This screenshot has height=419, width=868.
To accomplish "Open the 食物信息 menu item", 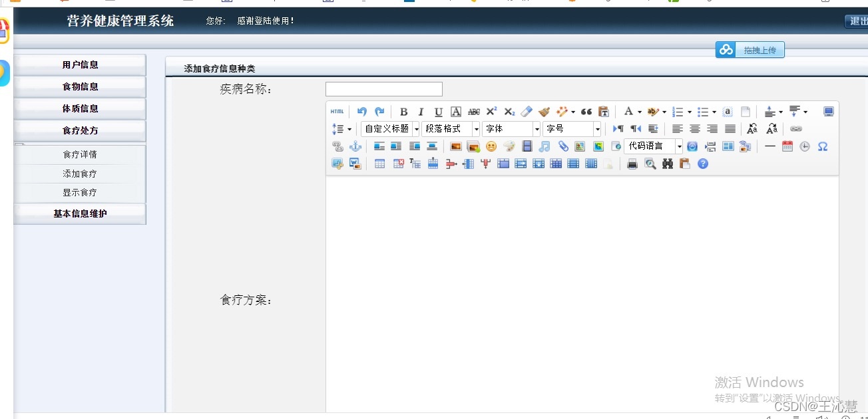I will tap(79, 86).
